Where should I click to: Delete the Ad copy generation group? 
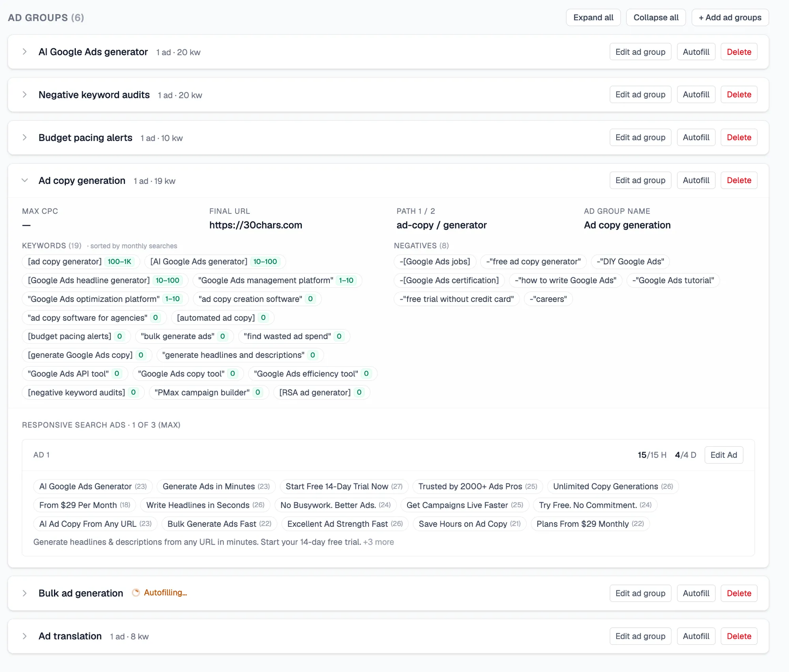739,180
